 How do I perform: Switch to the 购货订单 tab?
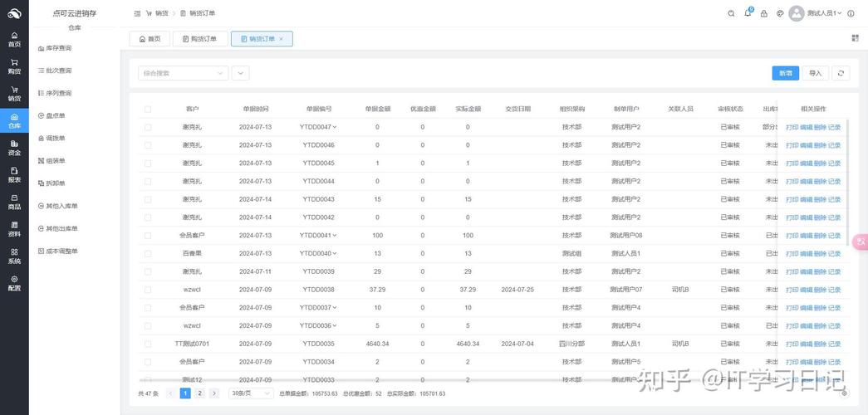click(200, 39)
